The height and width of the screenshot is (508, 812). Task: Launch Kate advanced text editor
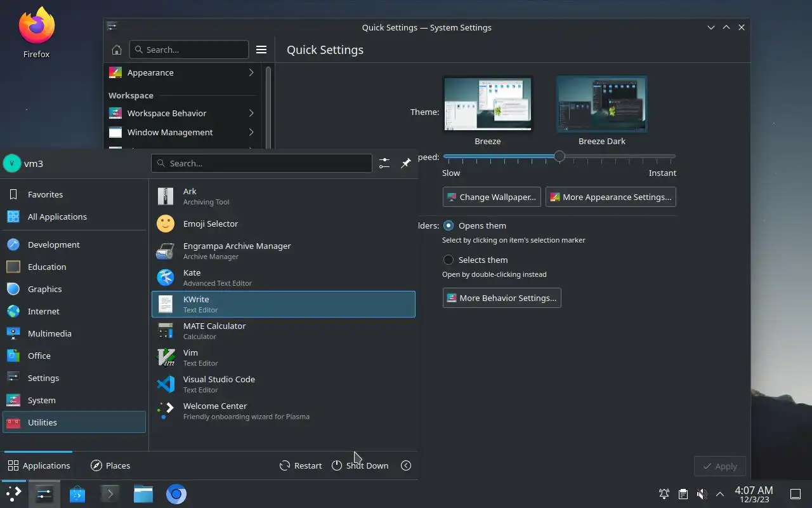pos(284,277)
